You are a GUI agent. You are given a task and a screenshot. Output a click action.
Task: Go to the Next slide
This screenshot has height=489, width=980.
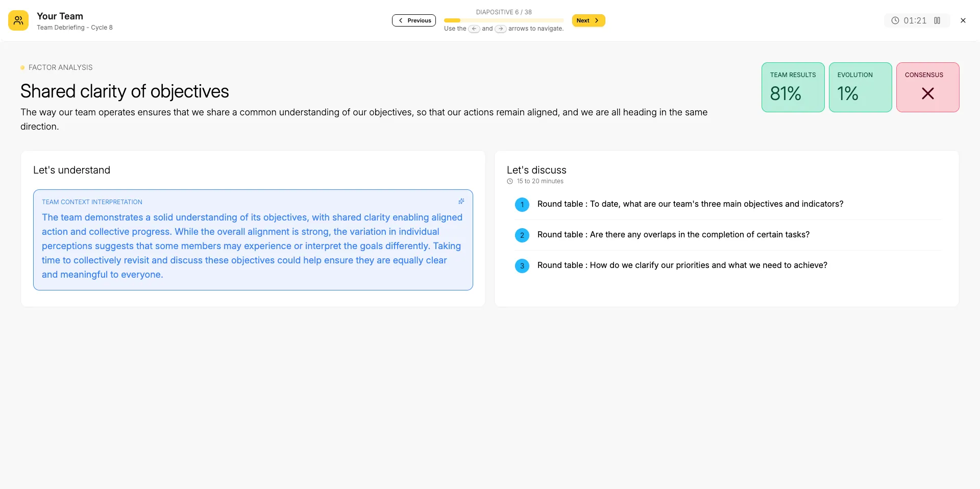pyautogui.click(x=588, y=20)
